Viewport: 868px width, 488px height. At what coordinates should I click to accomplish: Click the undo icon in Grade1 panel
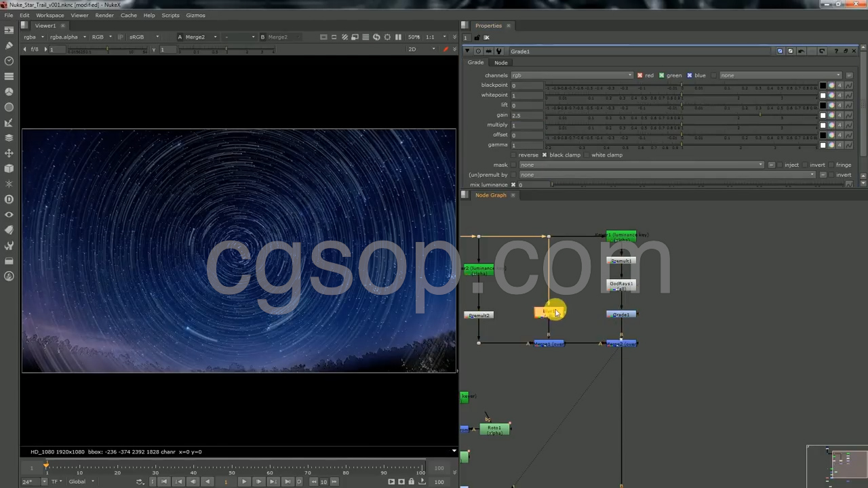click(x=802, y=51)
